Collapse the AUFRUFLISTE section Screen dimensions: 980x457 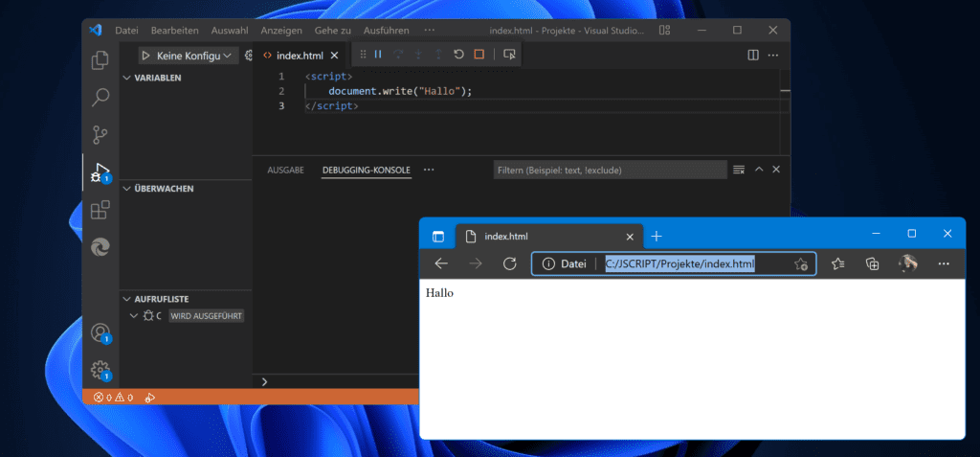(x=127, y=299)
